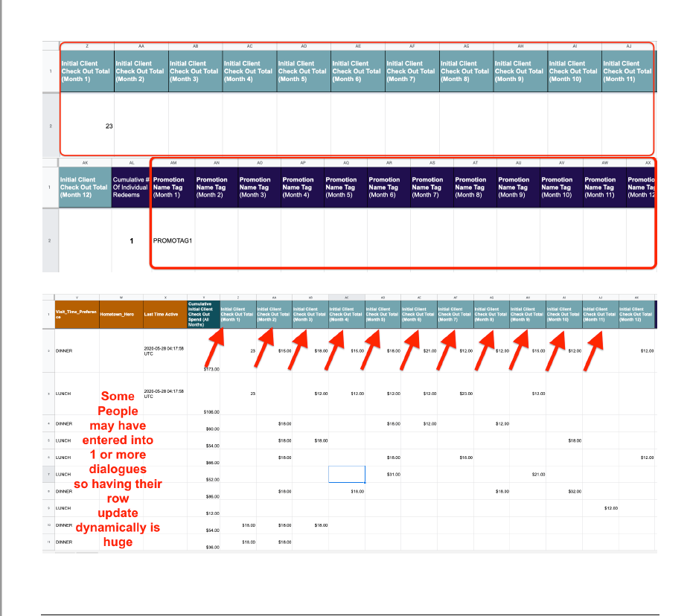The width and height of the screenshot is (690, 616).
Task: Click Cumulative Initial Client Check Out Spend header
Action: pos(203,314)
